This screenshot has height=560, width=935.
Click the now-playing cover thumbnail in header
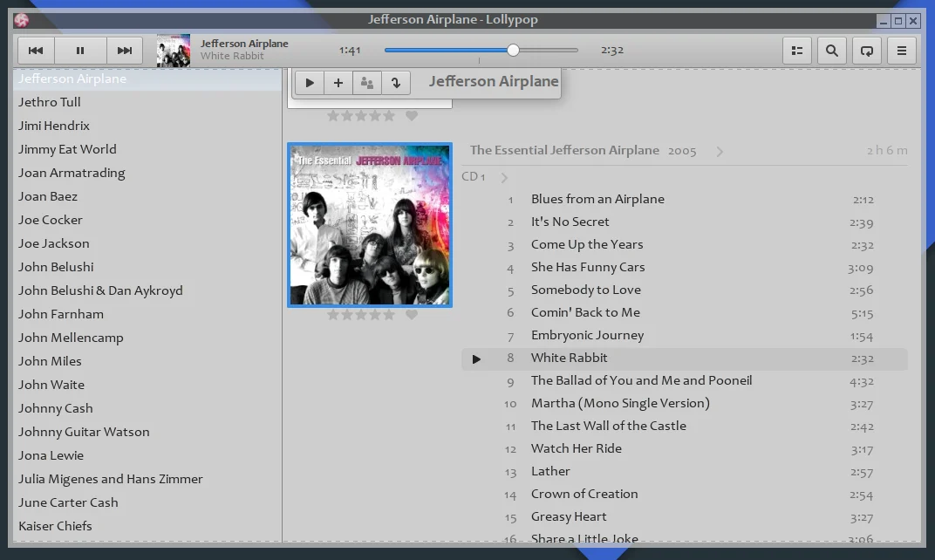coord(174,50)
